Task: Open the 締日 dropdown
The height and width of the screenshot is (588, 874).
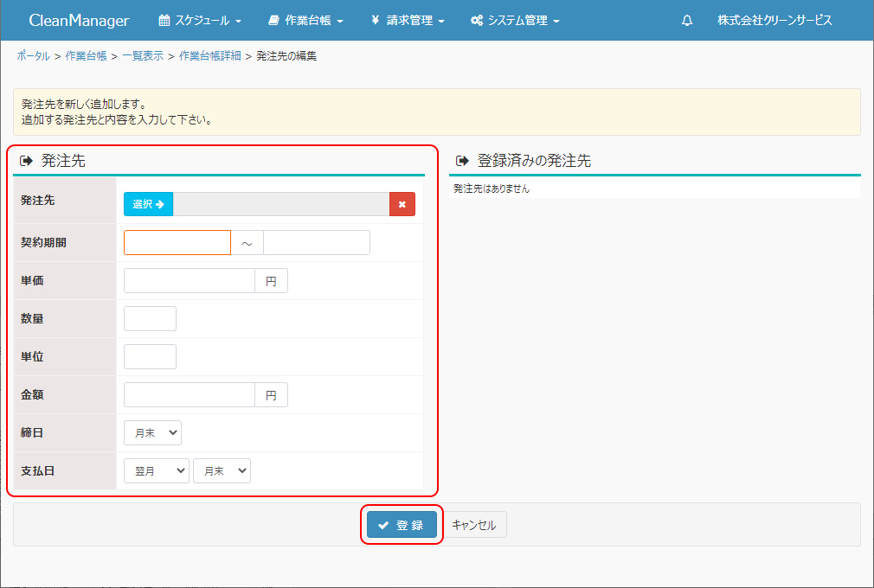Action: [x=152, y=432]
